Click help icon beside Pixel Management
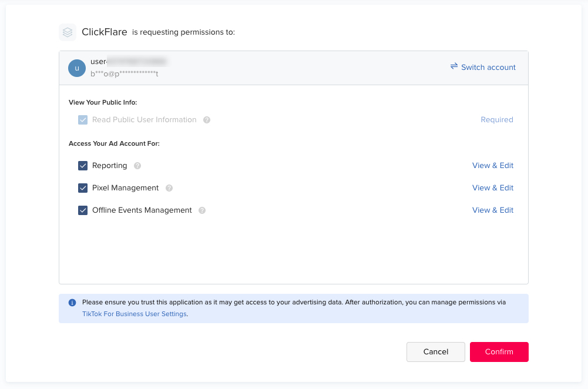Viewport: 588px width, 389px height. pyautogui.click(x=169, y=188)
